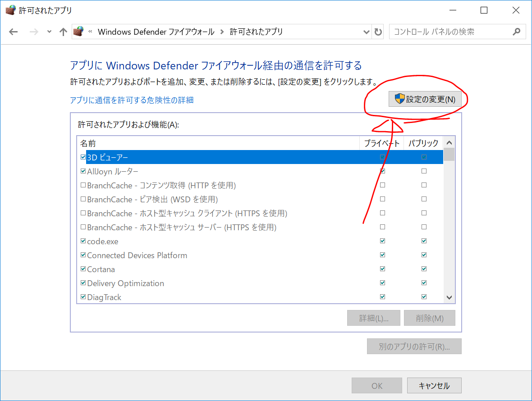Click the コントロール パネルの検索 field
The width and height of the screenshot is (532, 401).
(451, 32)
